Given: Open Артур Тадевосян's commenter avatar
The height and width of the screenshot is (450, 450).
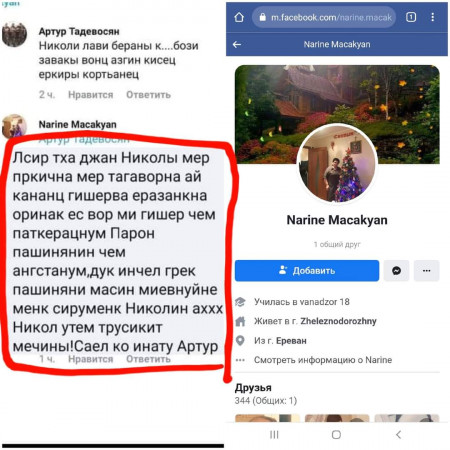Looking at the screenshot, I should coord(14,34).
